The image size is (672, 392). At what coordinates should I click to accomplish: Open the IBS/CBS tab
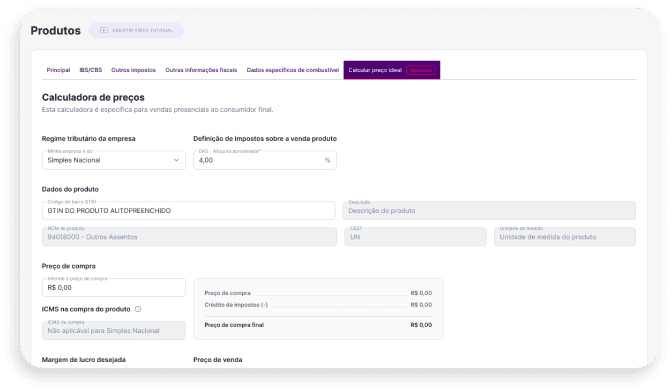pos(91,70)
